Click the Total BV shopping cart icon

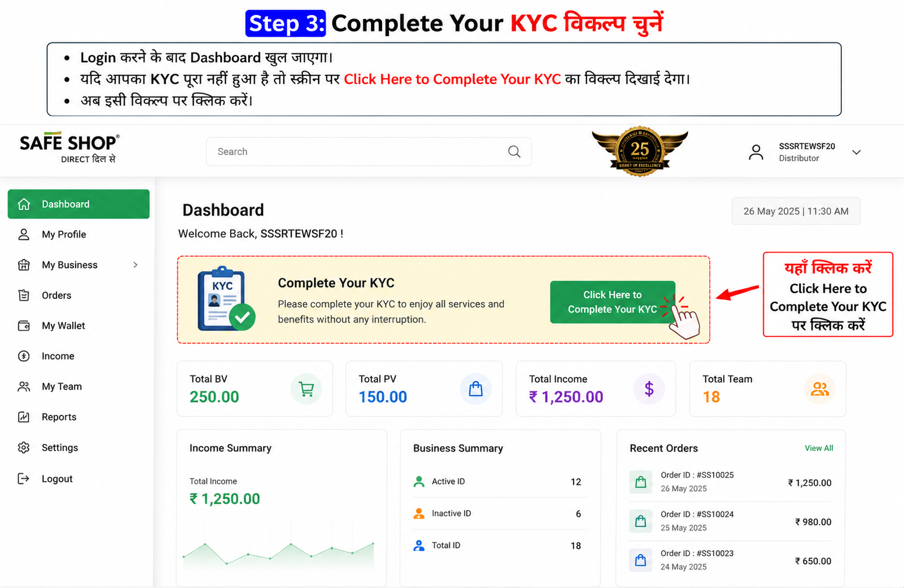[x=306, y=389]
